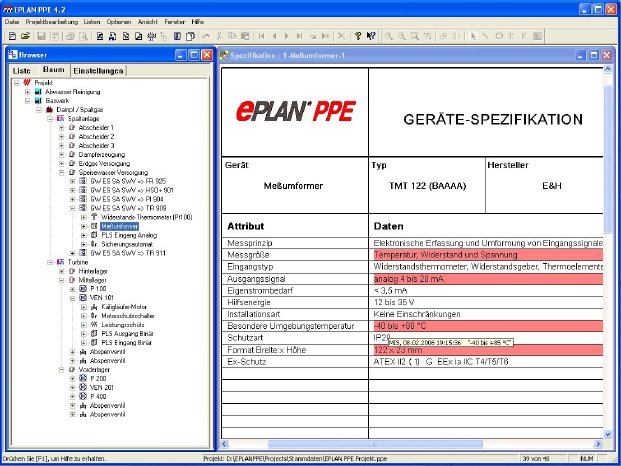Expand the Dampferzeugung tree node
Screen dimensions: 621x466
tap(61, 154)
